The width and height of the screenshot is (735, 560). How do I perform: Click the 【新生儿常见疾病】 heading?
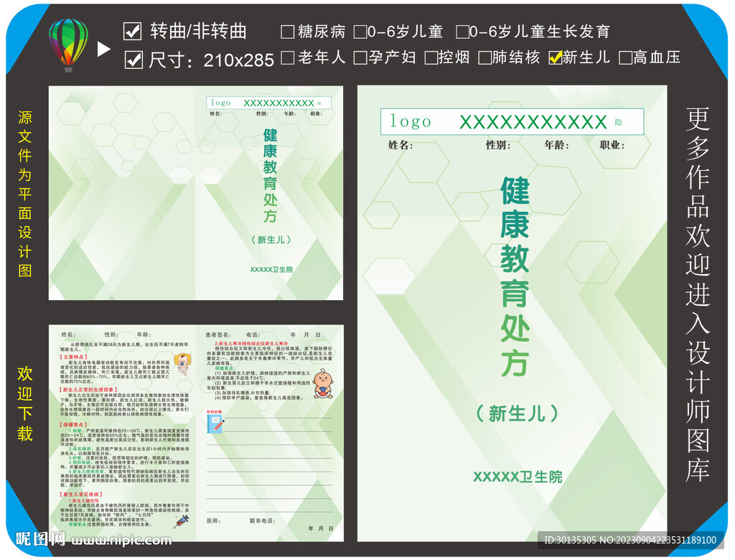82,495
